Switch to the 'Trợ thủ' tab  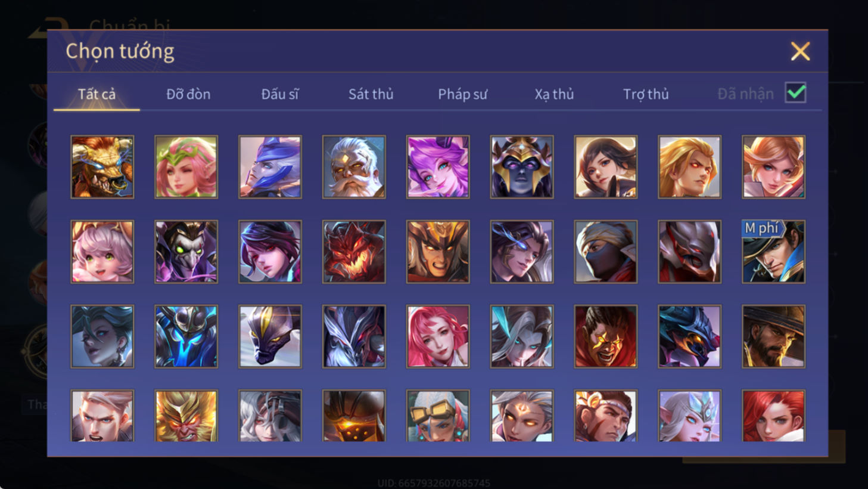646,94
